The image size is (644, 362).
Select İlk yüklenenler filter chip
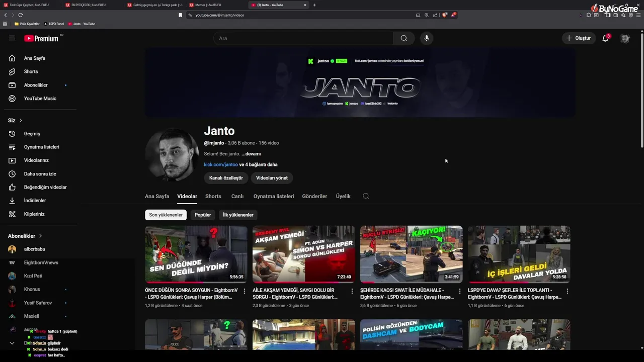coord(238,215)
